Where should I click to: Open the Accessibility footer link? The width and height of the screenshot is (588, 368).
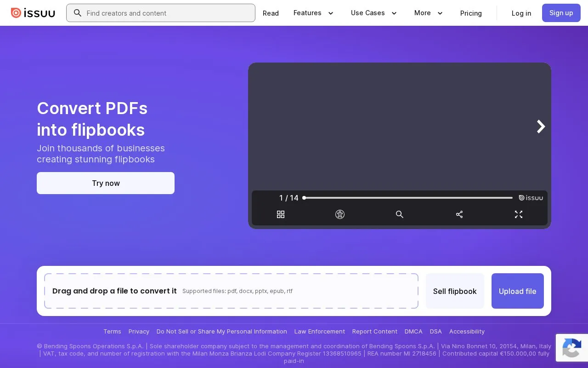pyautogui.click(x=467, y=332)
